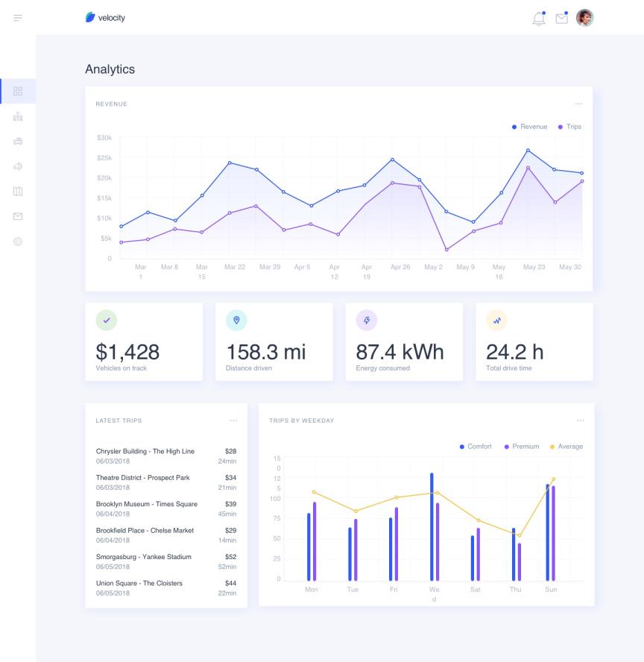The width and height of the screenshot is (644, 662).
Task: Open the Chrysler Building - The High Line trip
Action: coord(145,452)
